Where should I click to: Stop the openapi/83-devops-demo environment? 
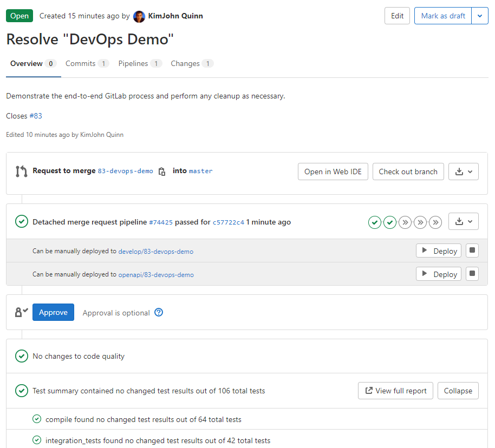(472, 274)
